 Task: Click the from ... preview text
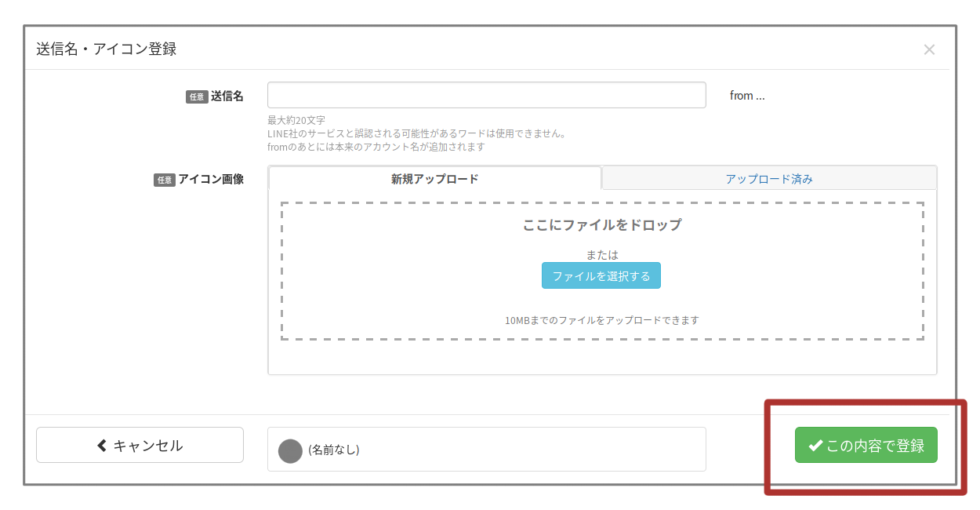pos(746,95)
